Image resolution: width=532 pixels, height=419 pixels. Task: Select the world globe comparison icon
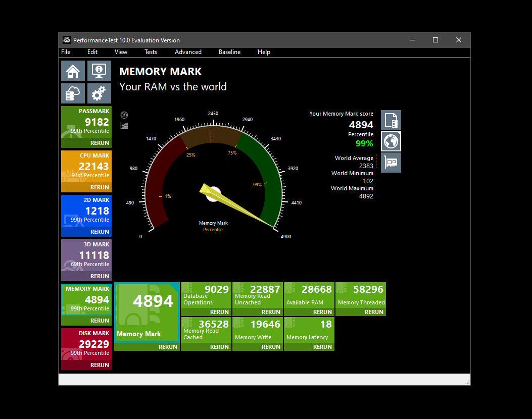pyautogui.click(x=391, y=141)
